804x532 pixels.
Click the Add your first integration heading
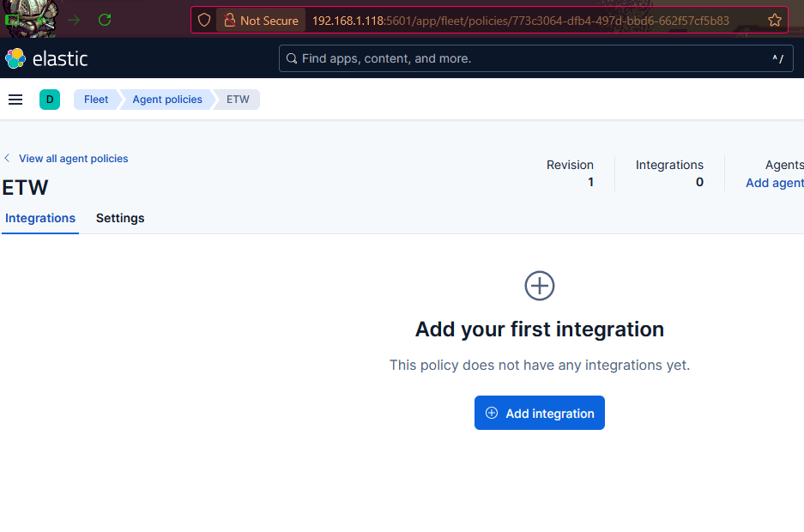[x=540, y=329]
